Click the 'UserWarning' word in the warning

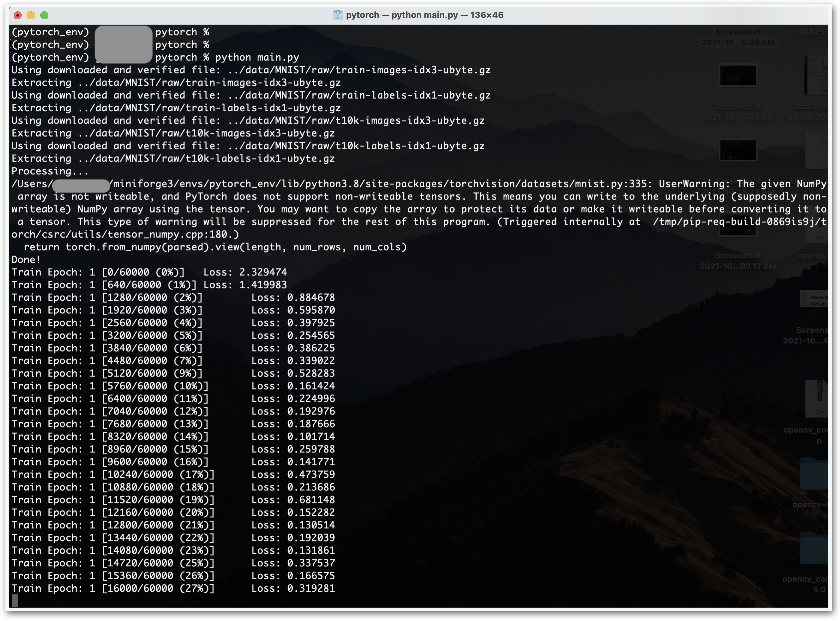(x=693, y=184)
